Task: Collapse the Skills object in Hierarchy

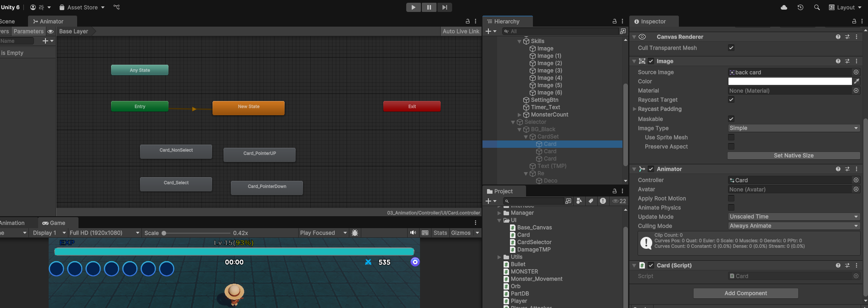Action: [x=520, y=41]
